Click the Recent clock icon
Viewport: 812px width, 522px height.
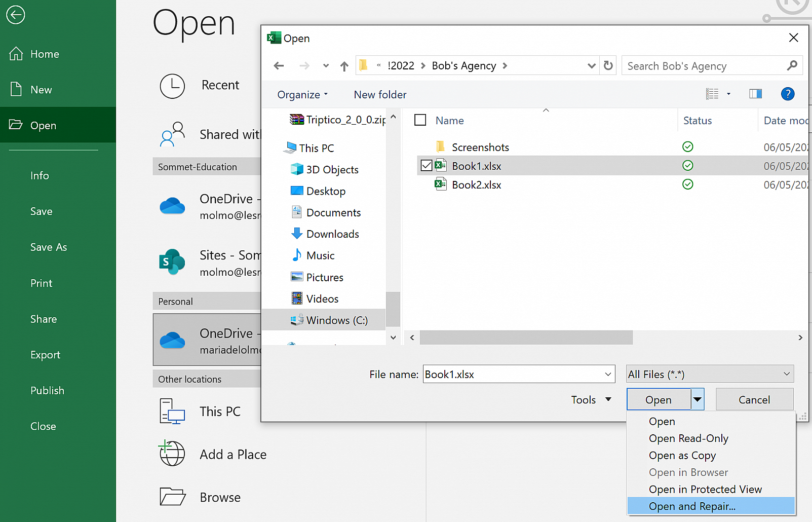point(172,86)
